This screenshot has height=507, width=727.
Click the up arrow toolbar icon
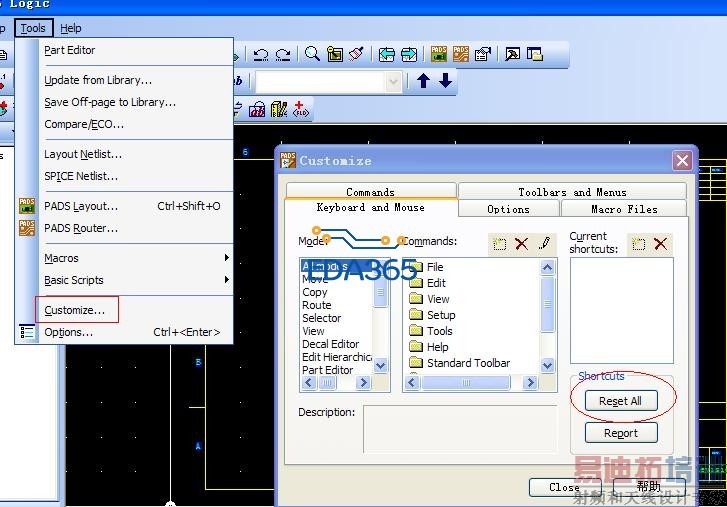[423, 81]
